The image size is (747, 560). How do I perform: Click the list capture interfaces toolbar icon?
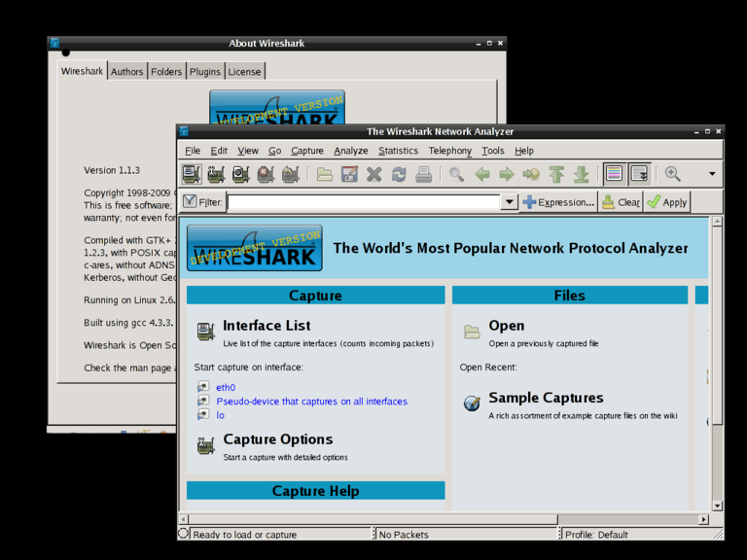192,174
